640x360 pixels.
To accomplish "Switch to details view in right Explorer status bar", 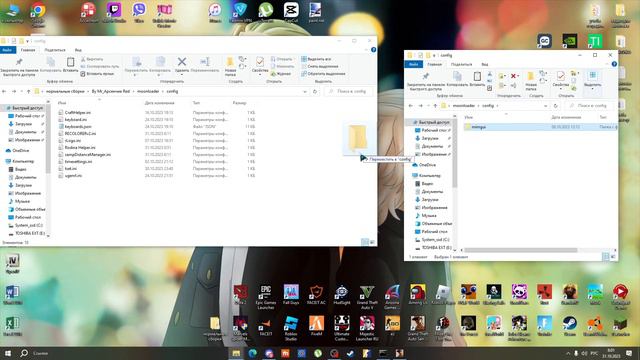I will click(x=606, y=256).
